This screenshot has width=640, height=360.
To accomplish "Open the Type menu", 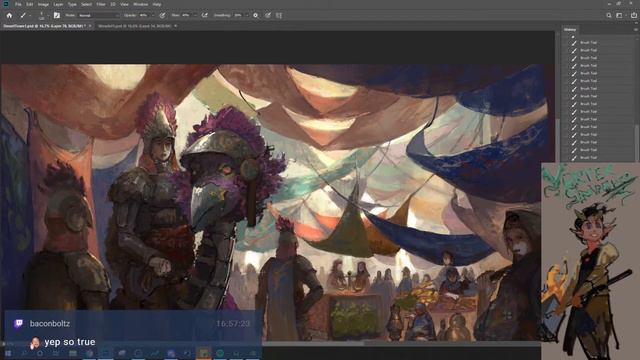I will [72, 4].
